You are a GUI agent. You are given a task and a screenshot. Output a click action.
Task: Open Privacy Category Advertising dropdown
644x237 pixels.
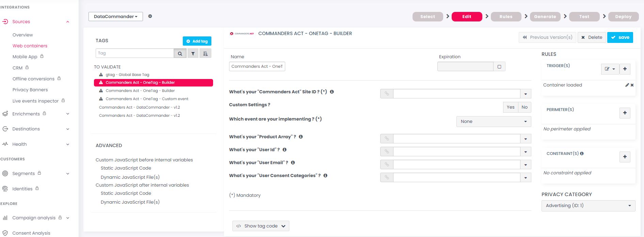tap(588, 206)
